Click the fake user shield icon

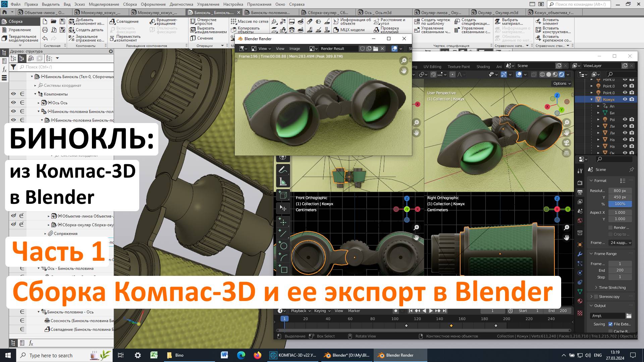(362, 49)
